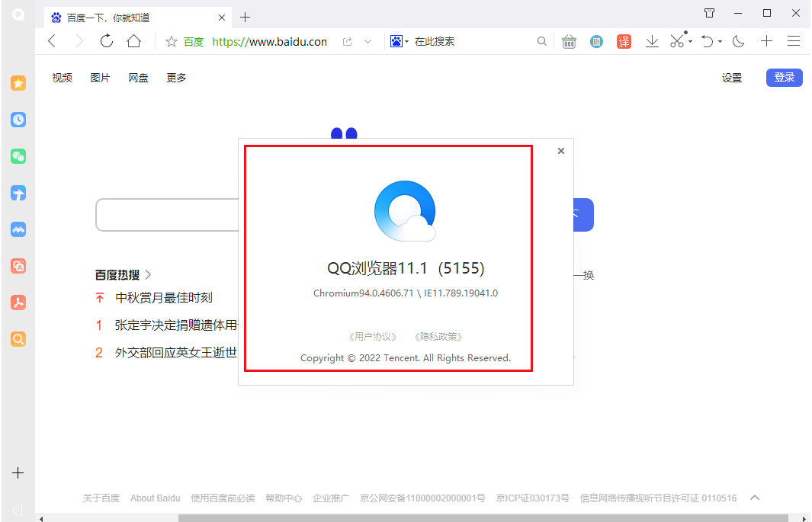Open the blue wave sidebar app icon
The image size is (812, 522).
pos(18,229)
